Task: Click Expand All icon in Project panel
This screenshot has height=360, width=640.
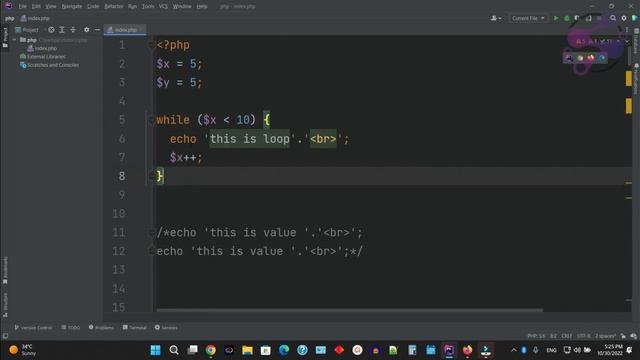Action: point(62,30)
